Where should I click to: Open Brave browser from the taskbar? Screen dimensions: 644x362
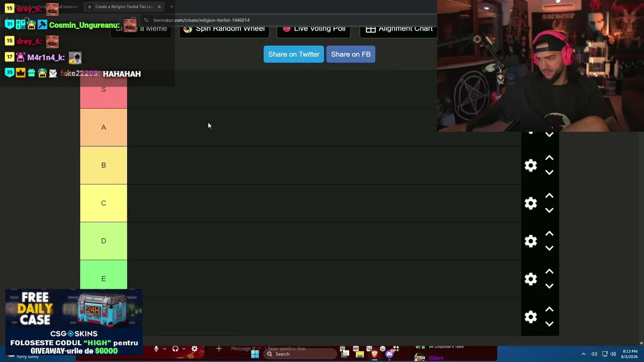374,354
